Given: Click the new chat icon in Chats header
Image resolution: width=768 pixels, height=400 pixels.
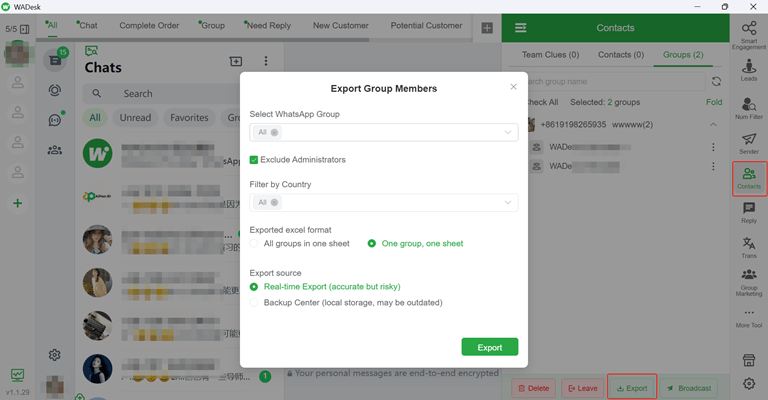Looking at the screenshot, I should (236, 61).
